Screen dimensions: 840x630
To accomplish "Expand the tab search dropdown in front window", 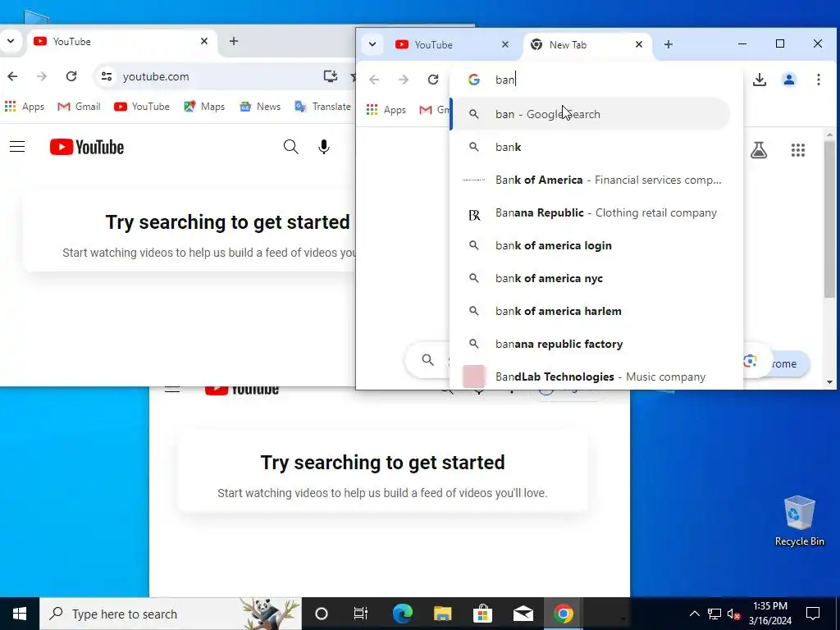I will coord(372,44).
